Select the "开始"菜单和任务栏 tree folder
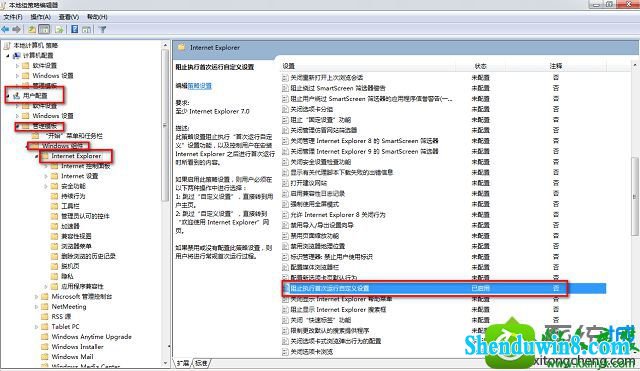The width and height of the screenshot is (640, 371). click(x=73, y=136)
